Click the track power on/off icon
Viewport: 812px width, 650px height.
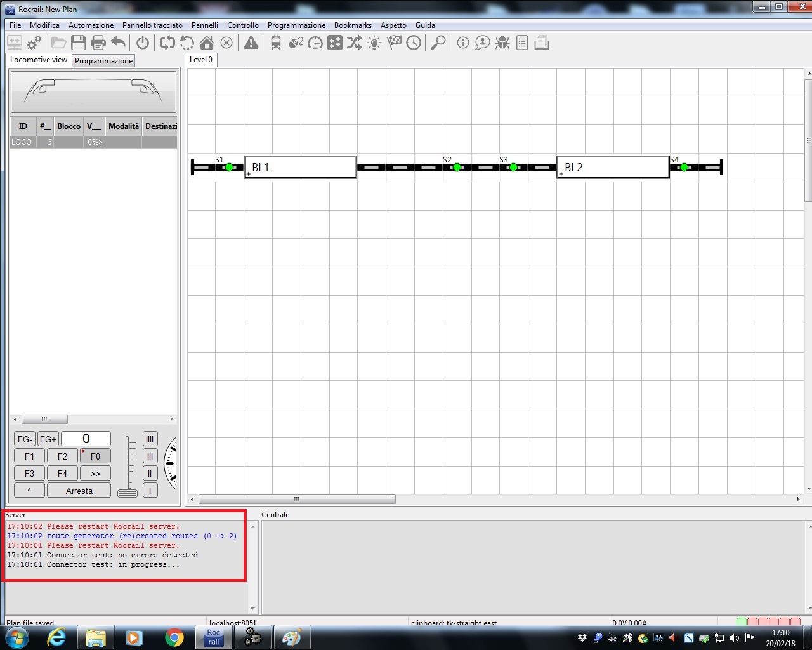[x=143, y=43]
